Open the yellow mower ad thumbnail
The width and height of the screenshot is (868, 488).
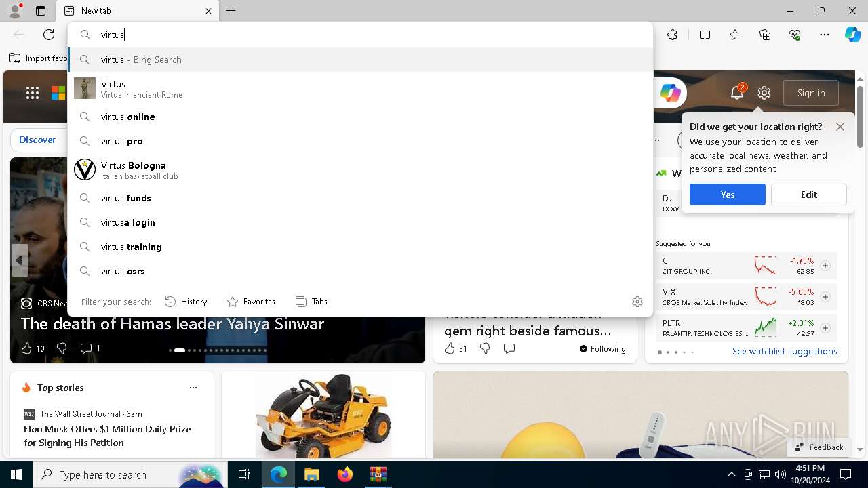tap(323, 415)
